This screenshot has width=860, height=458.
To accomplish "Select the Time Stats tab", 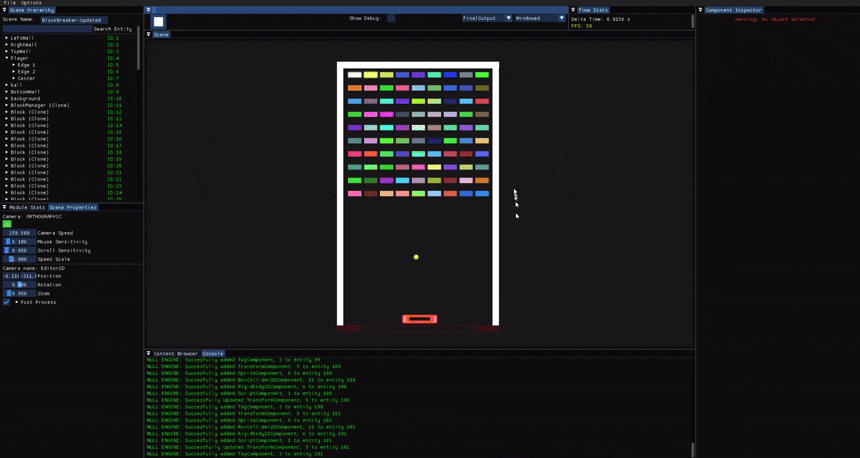I will (593, 10).
